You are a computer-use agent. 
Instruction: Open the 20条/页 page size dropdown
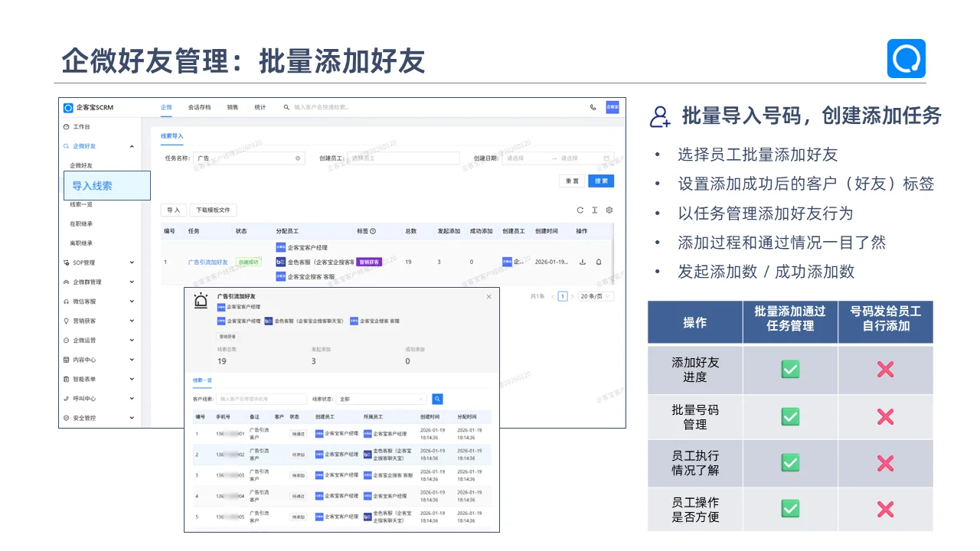(x=596, y=296)
